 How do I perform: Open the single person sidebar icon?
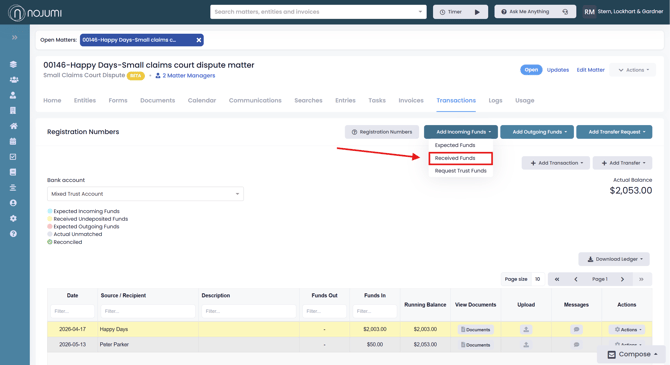tap(13, 95)
